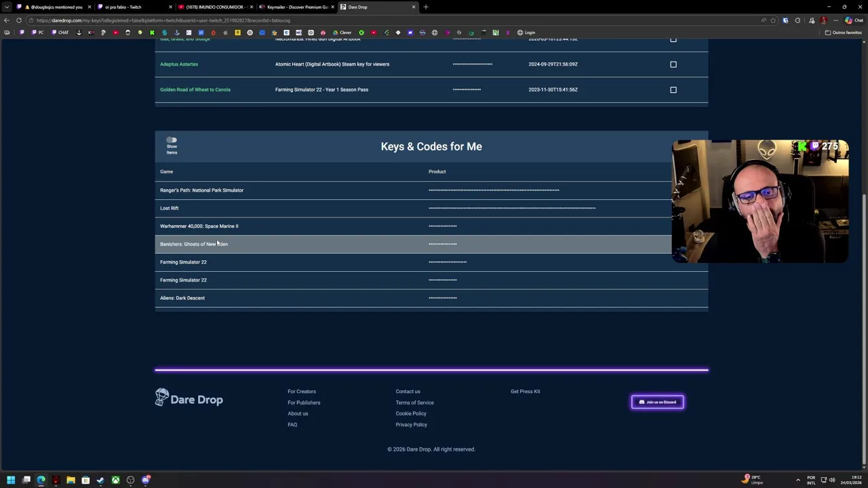868x488 pixels.
Task: Open the taskbar clock and date
Action: click(850, 480)
